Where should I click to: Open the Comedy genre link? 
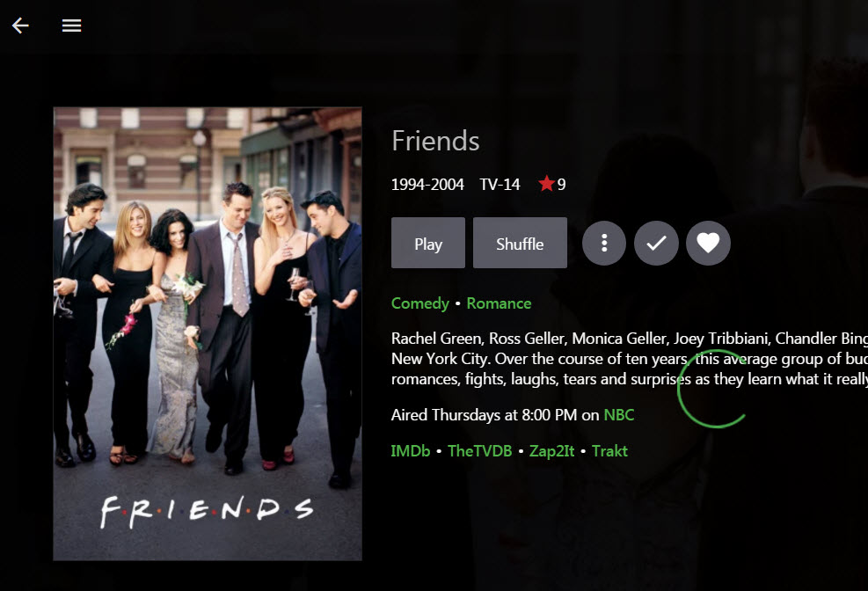pos(420,303)
